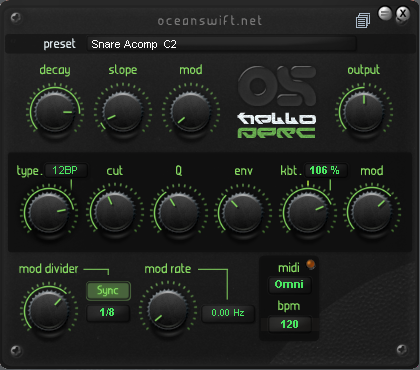Click the 0.00 Hz mod rate display
Image resolution: width=420 pixels, height=370 pixels.
228,313
